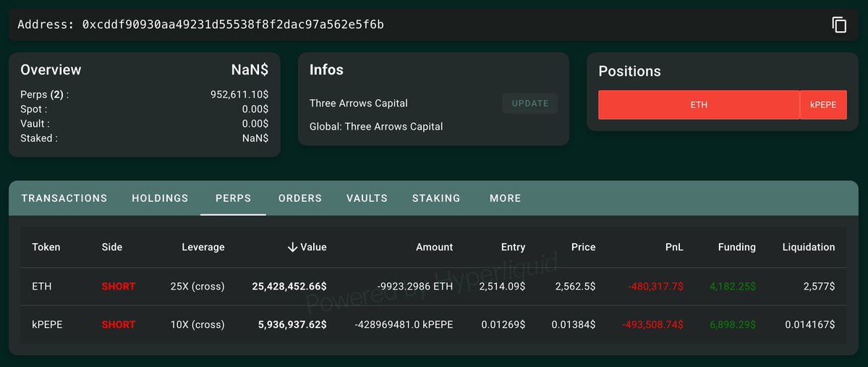Click the Funding column header

point(736,248)
